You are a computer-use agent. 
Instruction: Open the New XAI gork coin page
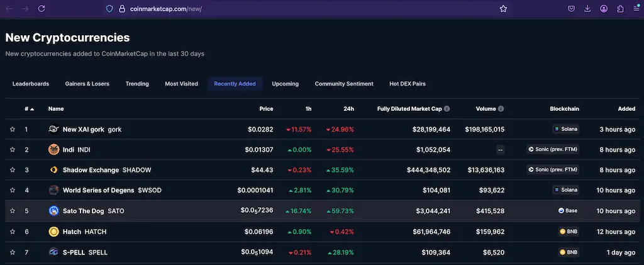tap(92, 130)
